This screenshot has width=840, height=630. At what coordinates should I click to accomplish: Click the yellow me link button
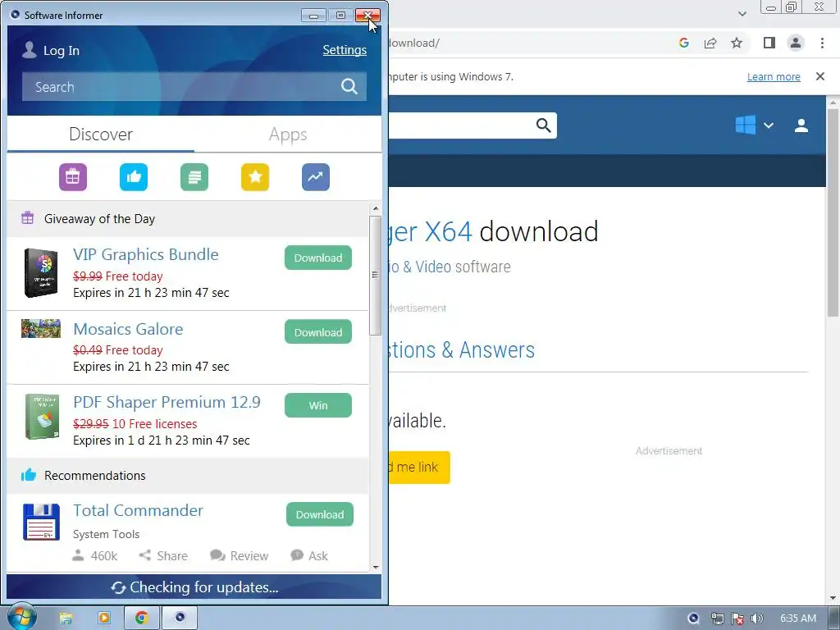click(x=419, y=467)
